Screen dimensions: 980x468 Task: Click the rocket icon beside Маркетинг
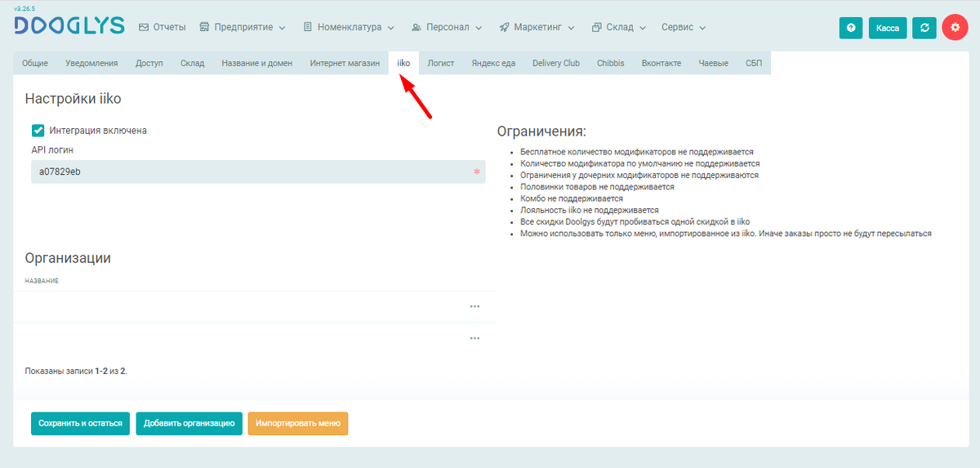pos(504,27)
